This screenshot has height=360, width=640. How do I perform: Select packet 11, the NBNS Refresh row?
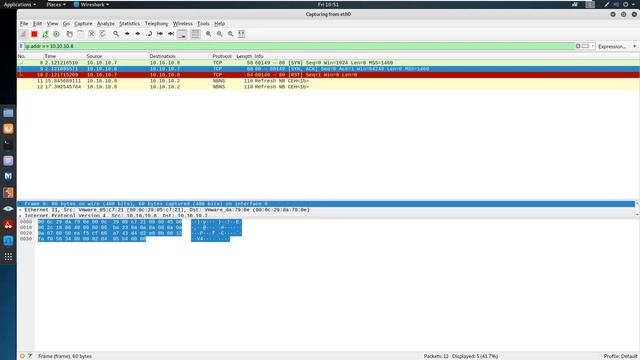click(328, 81)
